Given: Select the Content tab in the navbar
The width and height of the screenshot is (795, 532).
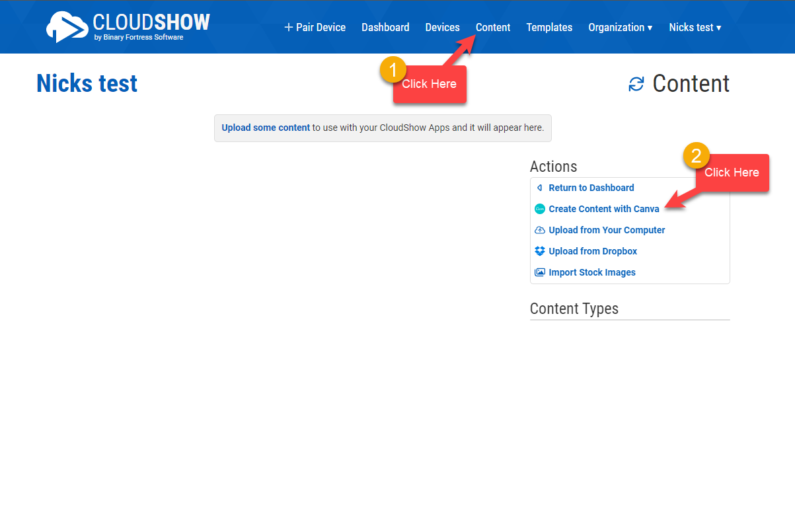Looking at the screenshot, I should coord(493,28).
